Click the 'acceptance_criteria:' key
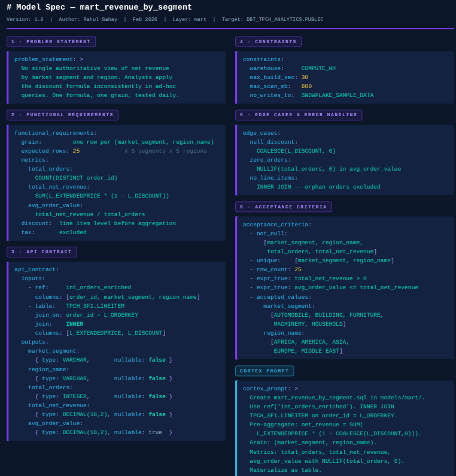Viewport: 456px width, 476px height. (x=277, y=225)
